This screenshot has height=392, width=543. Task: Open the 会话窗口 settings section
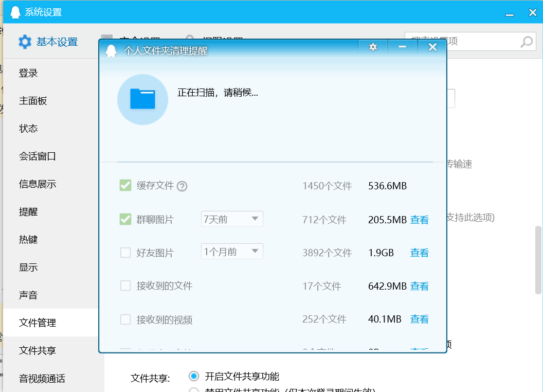38,156
